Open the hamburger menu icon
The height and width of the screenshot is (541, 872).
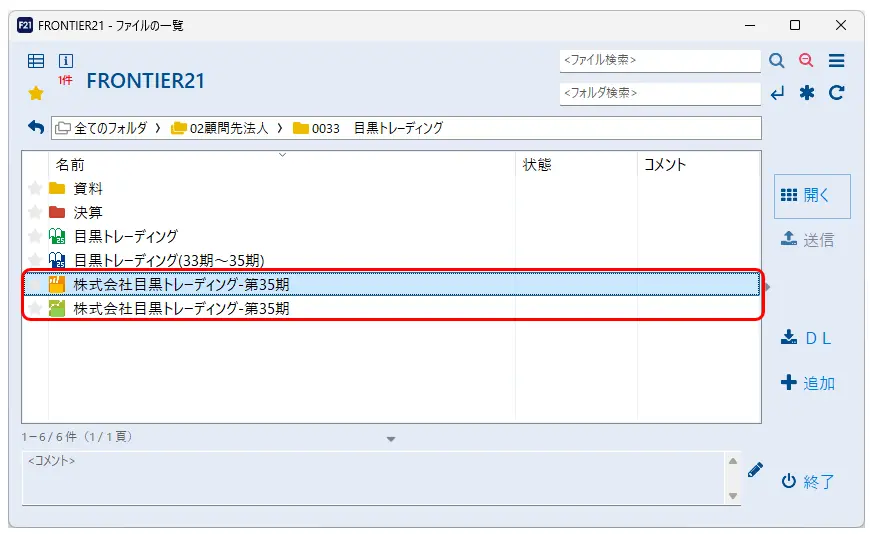point(836,60)
